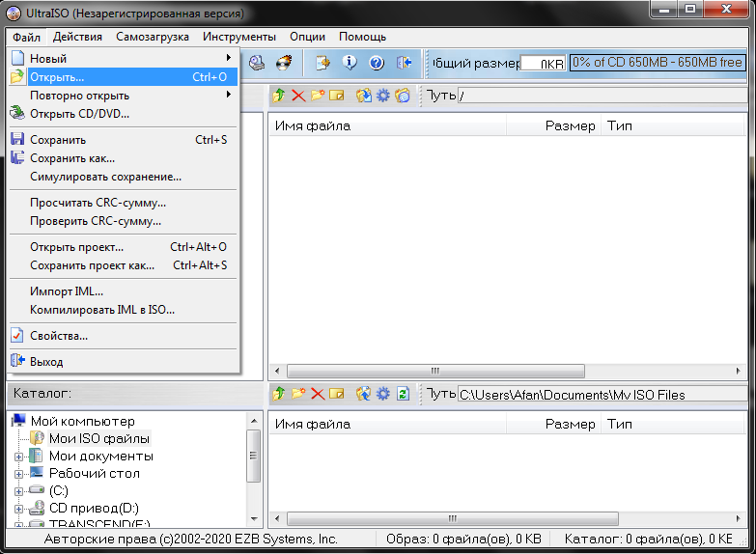This screenshot has width=756, height=554.
Task: Click the properties document toolbar icon
Action: [x=322, y=63]
